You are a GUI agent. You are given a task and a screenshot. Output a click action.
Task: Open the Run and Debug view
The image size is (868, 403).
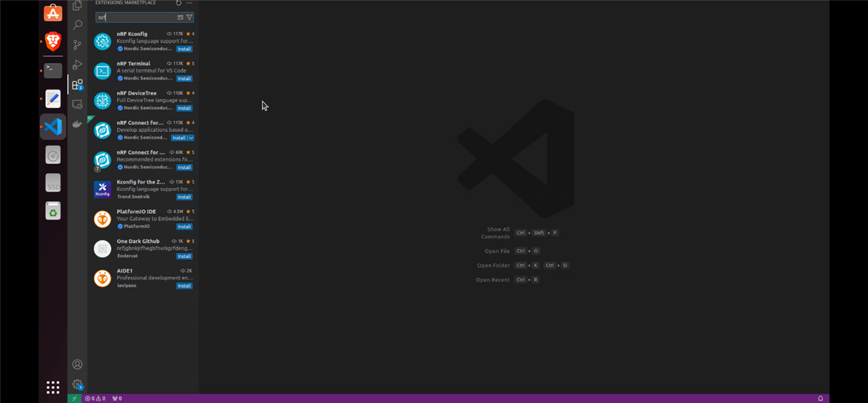(x=77, y=64)
